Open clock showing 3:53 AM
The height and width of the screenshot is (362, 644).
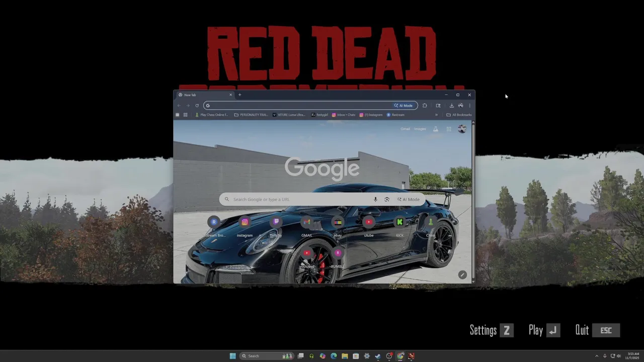tap(633, 356)
